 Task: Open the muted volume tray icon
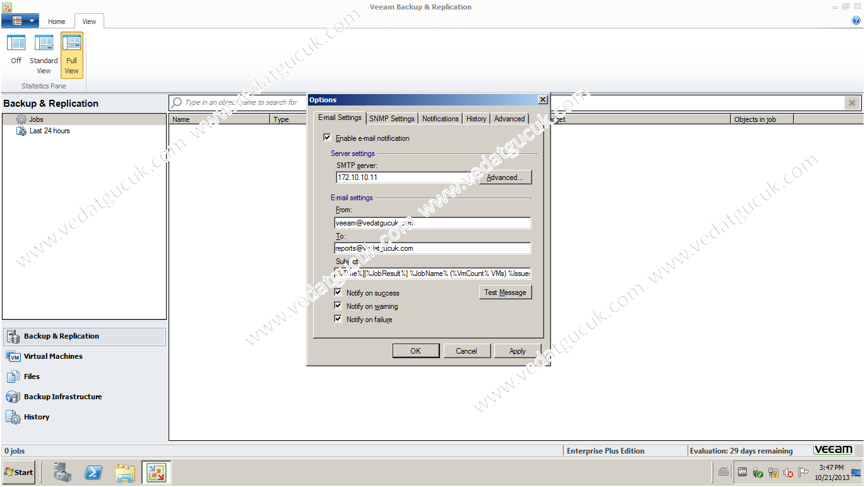[x=788, y=472]
